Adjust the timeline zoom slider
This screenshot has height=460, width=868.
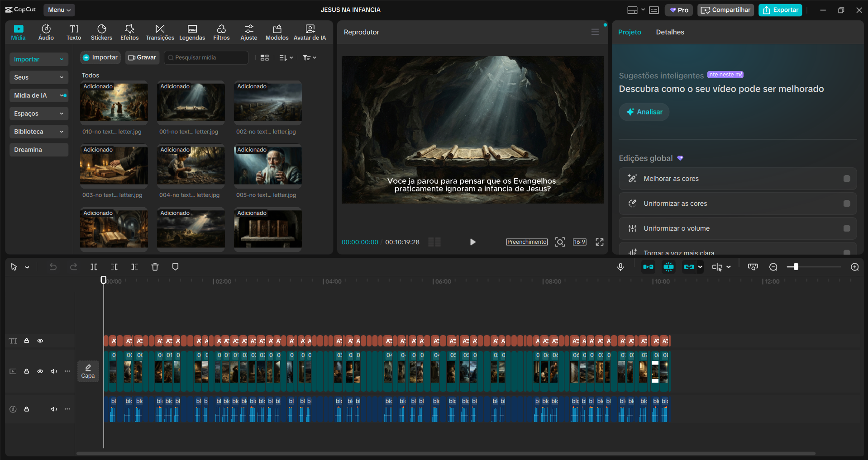point(796,267)
